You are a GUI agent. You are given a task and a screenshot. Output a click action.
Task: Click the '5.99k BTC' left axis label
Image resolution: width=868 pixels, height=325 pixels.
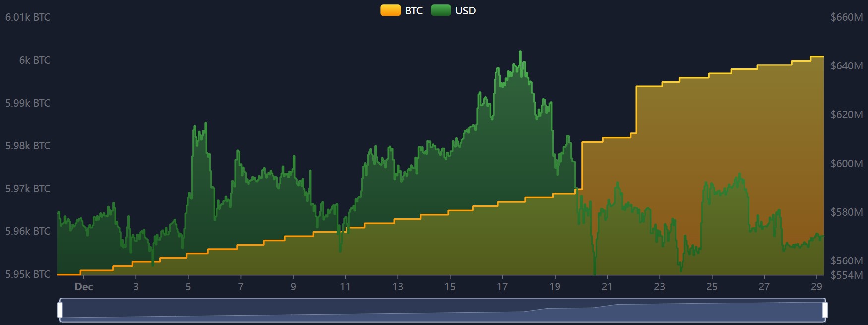(28, 103)
